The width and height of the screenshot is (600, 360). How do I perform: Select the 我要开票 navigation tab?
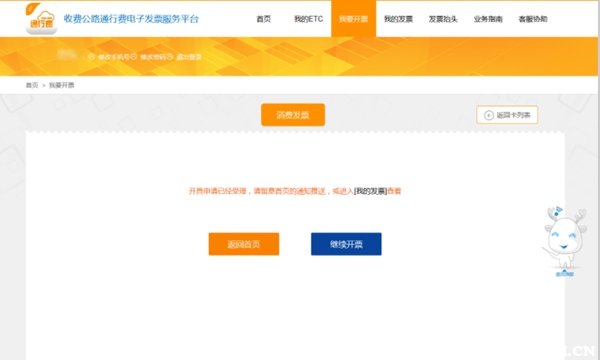click(x=354, y=19)
